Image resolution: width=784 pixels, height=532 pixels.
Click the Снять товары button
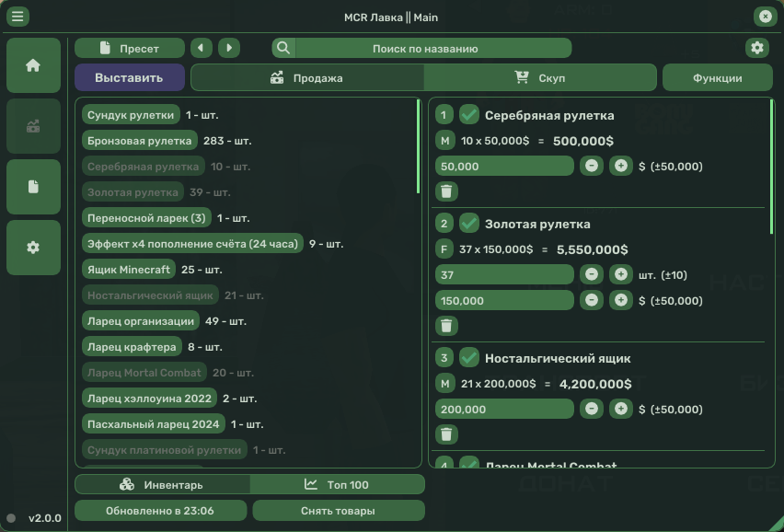(339, 511)
